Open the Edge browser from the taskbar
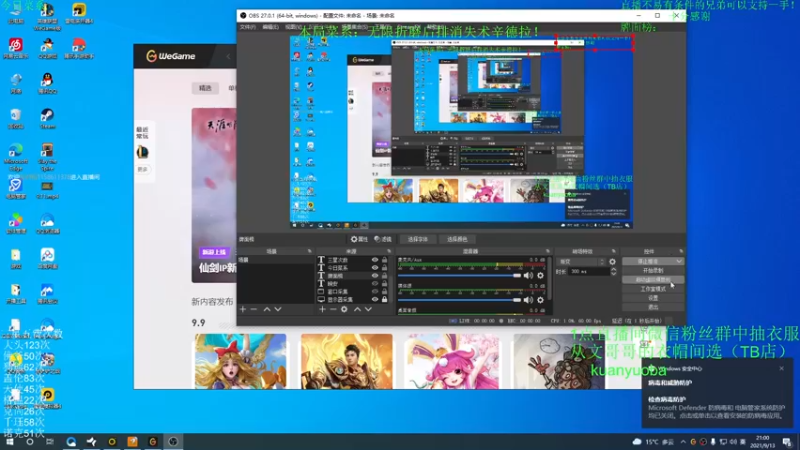The image size is (800, 450). (71, 441)
